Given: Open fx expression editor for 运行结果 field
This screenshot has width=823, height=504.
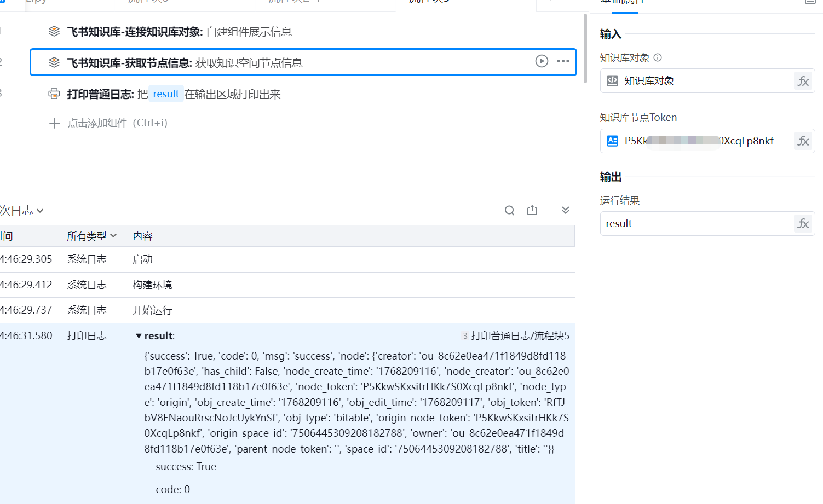Looking at the screenshot, I should [803, 224].
